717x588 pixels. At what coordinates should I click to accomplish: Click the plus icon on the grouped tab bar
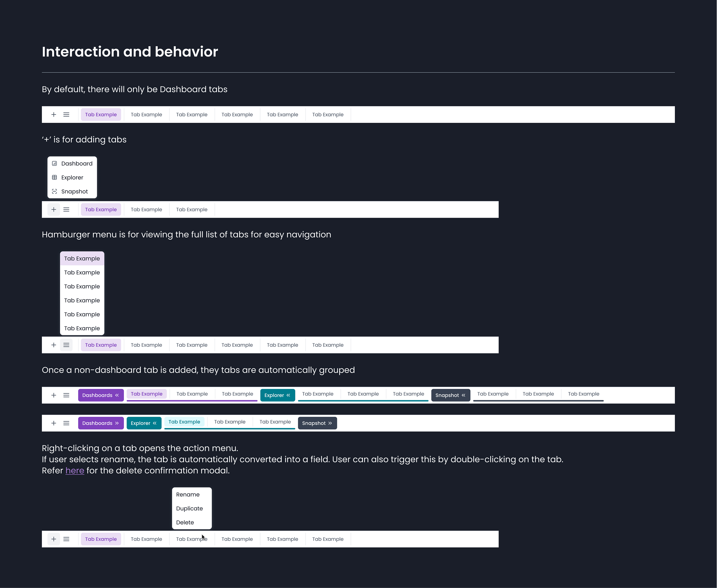point(54,395)
